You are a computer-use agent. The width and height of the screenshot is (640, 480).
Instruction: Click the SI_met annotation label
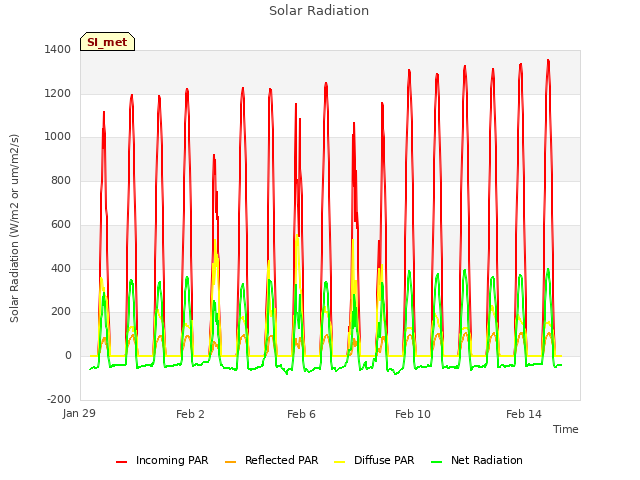[x=107, y=42]
